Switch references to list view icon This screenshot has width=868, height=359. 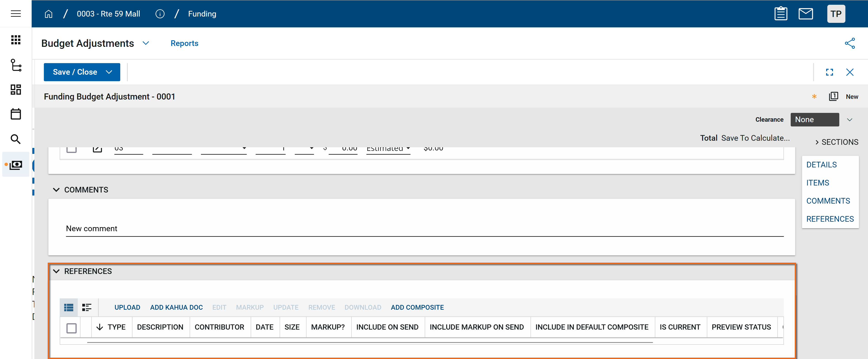click(x=69, y=307)
